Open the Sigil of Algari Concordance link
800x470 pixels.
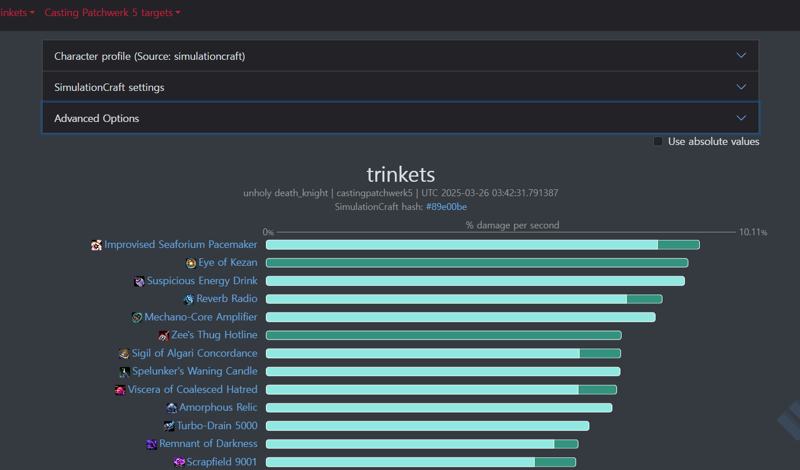194,353
